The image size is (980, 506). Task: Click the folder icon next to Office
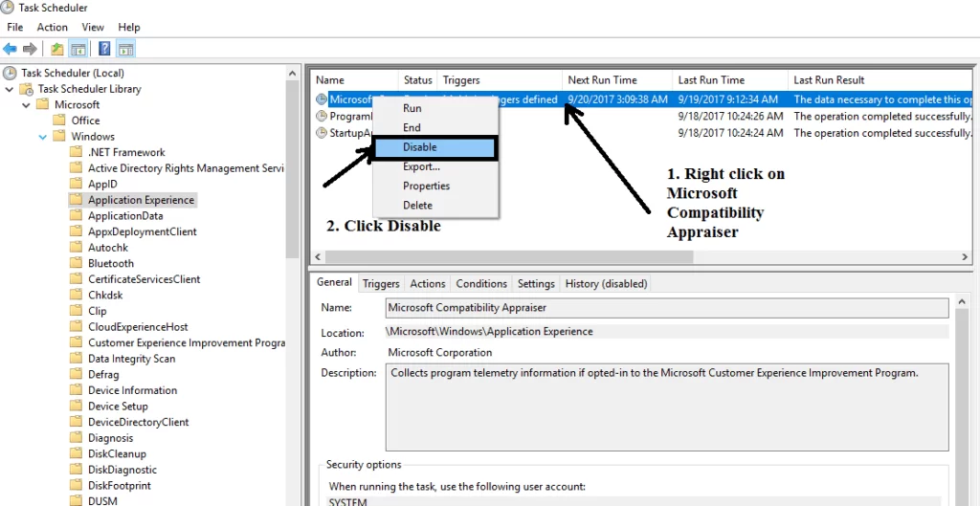click(59, 121)
